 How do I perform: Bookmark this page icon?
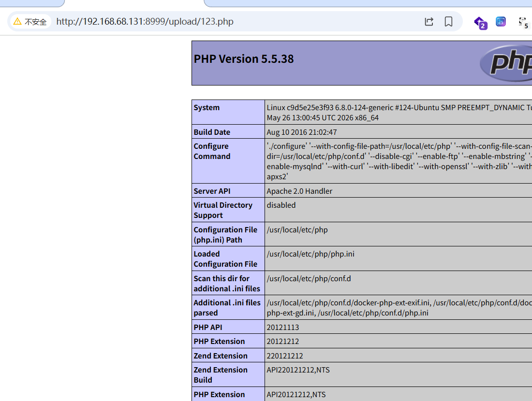pos(448,22)
